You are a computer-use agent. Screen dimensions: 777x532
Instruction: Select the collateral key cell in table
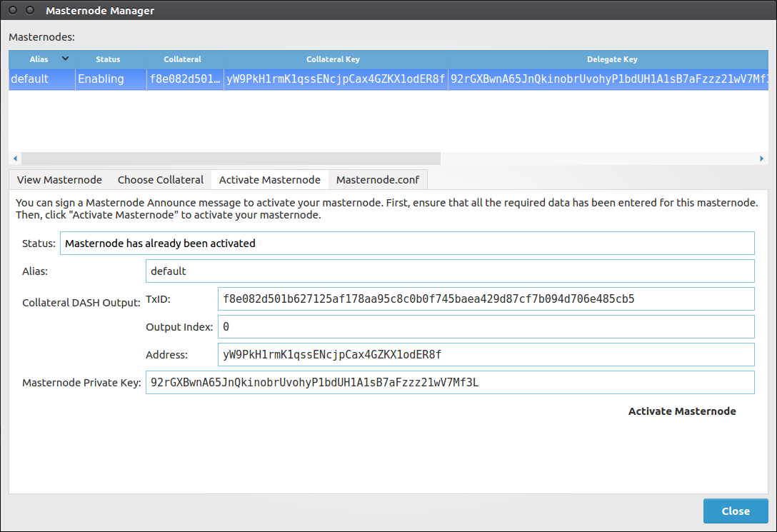tap(336, 79)
